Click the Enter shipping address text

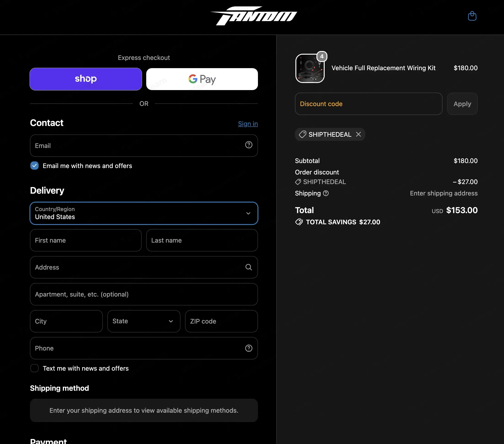[x=444, y=193]
